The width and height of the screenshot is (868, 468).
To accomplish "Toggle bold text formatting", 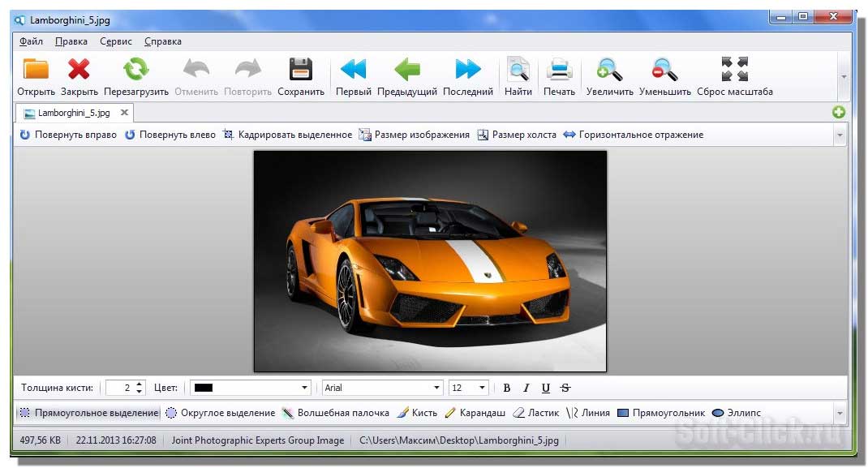I will [507, 389].
